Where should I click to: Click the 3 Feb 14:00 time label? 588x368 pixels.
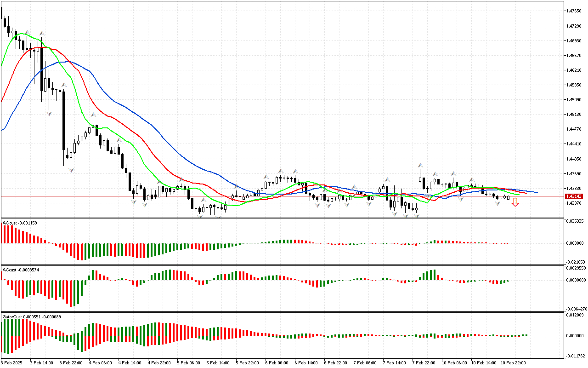click(41, 362)
